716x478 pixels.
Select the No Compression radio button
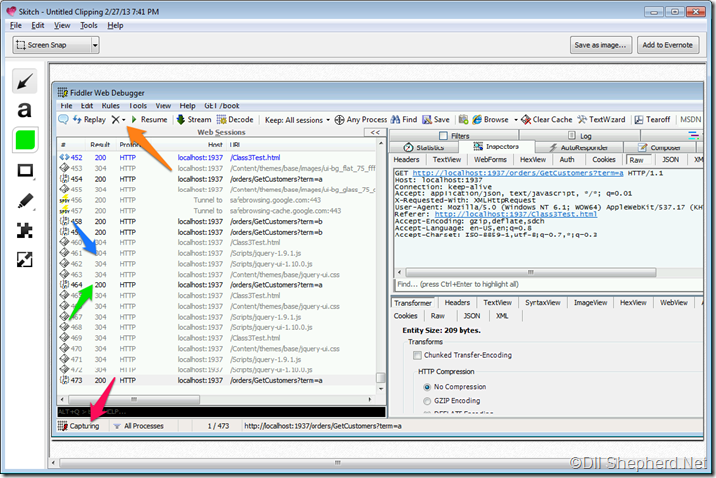[426, 386]
